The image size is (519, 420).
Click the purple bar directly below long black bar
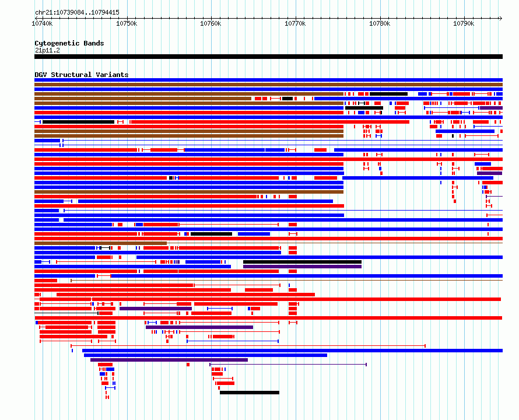[x=302, y=267]
